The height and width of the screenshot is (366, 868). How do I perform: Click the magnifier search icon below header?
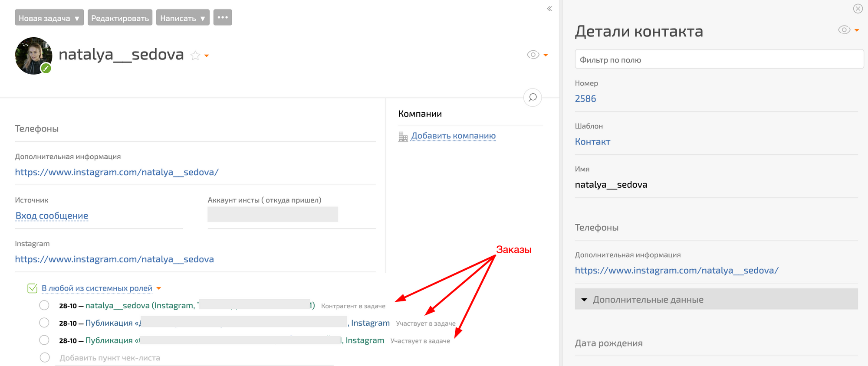[x=533, y=98]
